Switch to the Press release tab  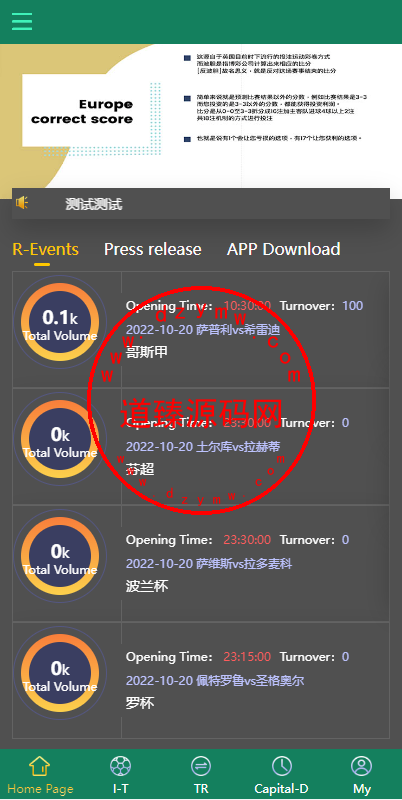(153, 249)
